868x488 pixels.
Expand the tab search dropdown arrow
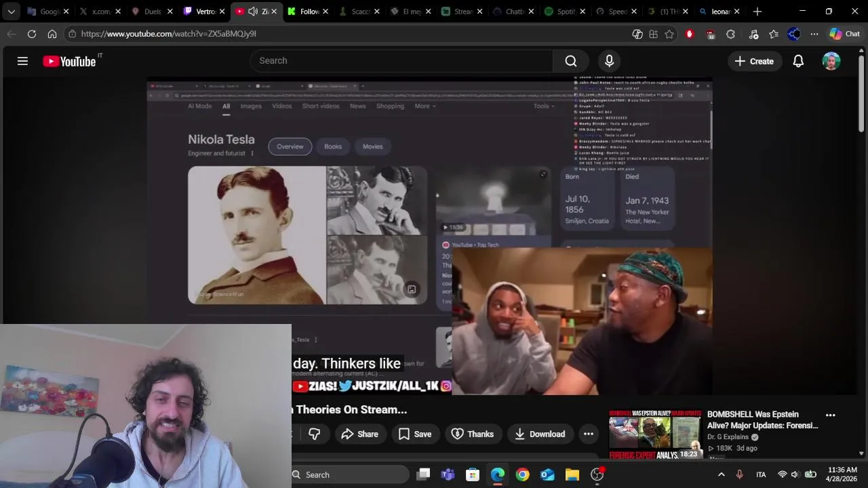tap(12, 12)
